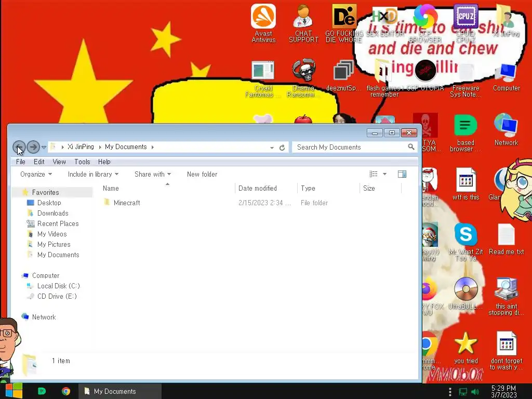The image size is (532, 399).
Task: Click the Change your view icon
Action: point(373,174)
